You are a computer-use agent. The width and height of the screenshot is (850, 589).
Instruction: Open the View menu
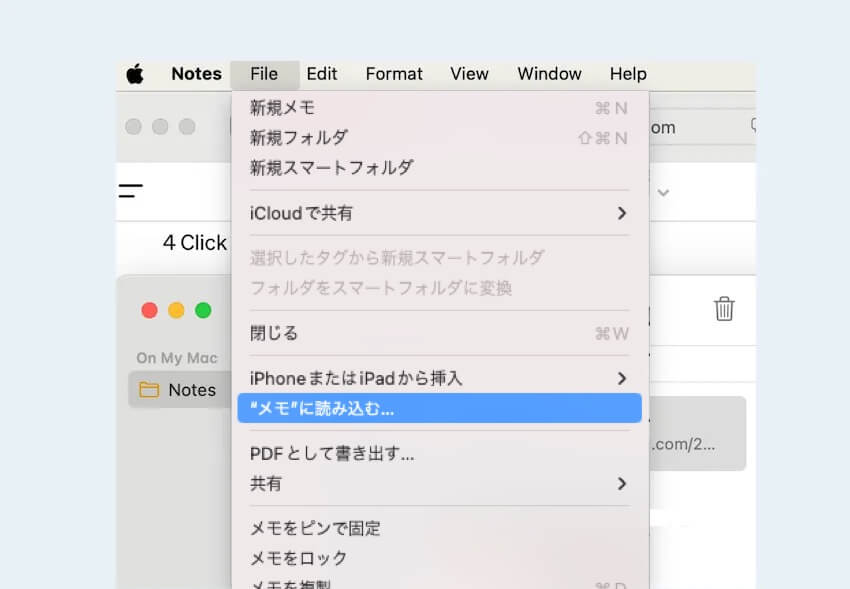469,74
